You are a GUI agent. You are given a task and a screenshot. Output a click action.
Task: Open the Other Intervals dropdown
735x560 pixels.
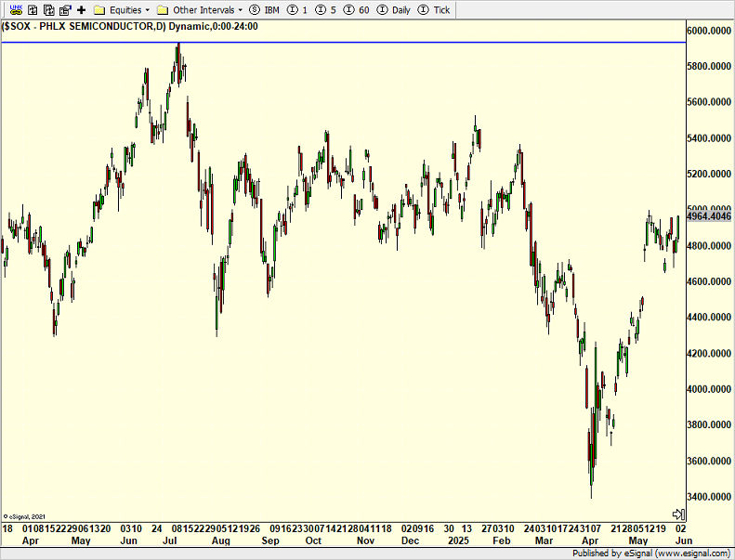pos(200,10)
